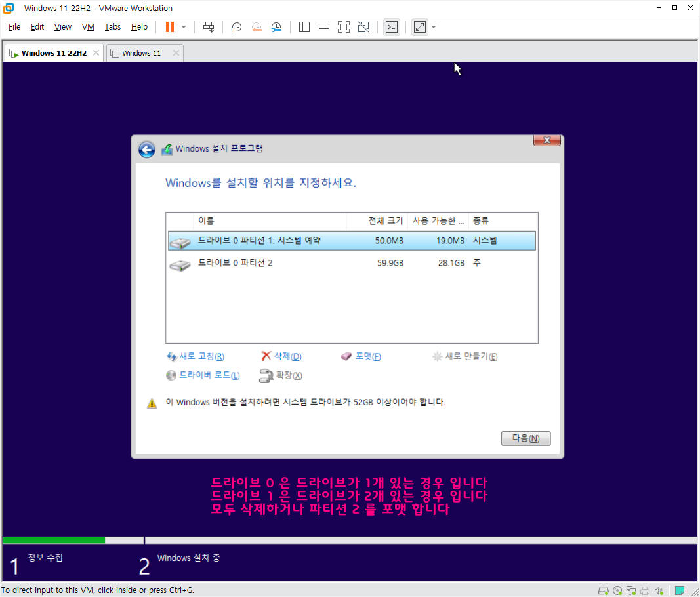This screenshot has width=700, height=597.
Task: Click the CD/DVD drive status icon
Action: 617,590
